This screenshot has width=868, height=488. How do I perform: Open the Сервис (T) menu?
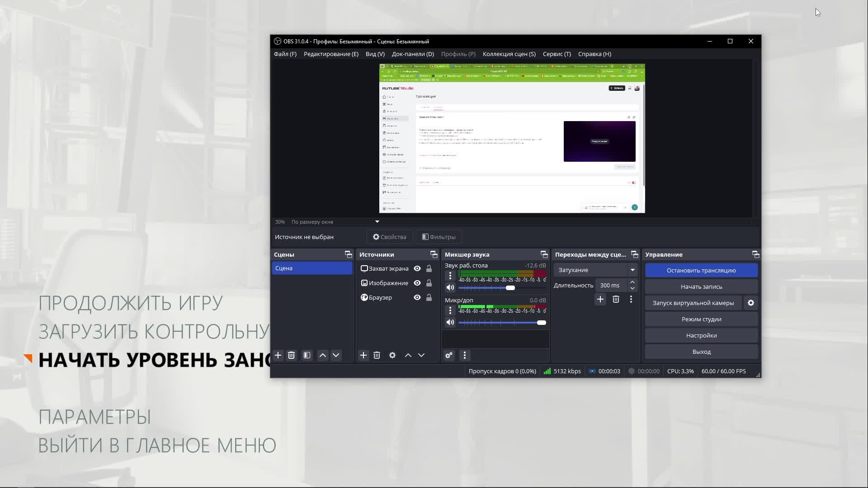[557, 54]
